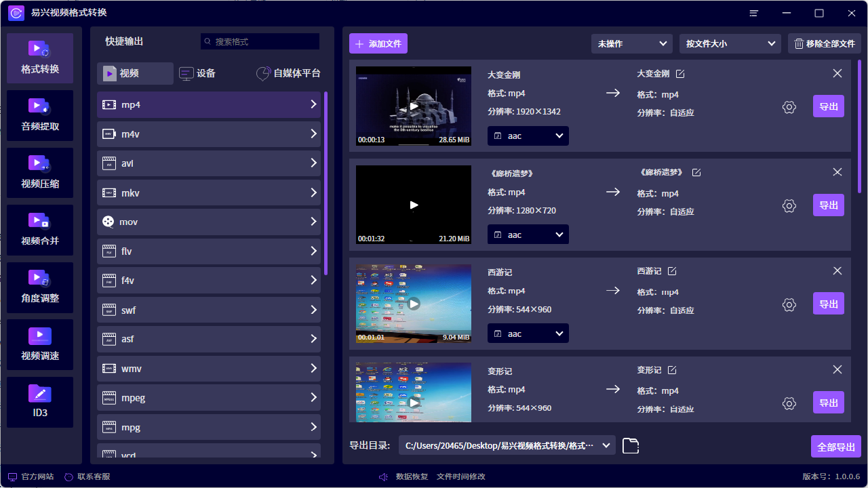Click the 全部导出 export all button
This screenshot has width=868, height=488.
[835, 446]
